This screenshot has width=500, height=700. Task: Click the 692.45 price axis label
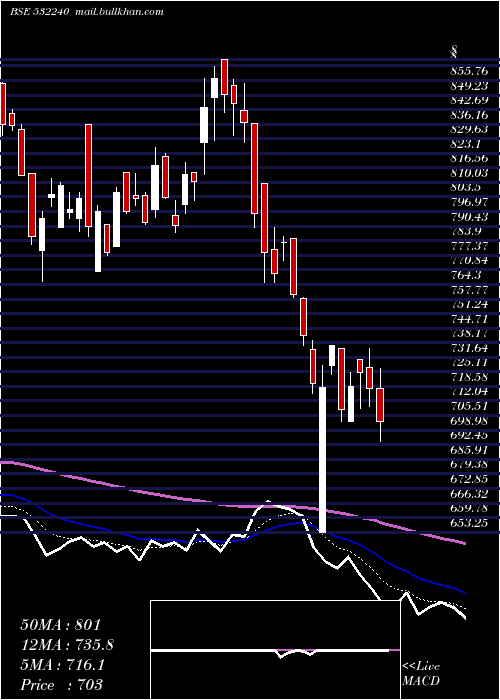coord(469,435)
